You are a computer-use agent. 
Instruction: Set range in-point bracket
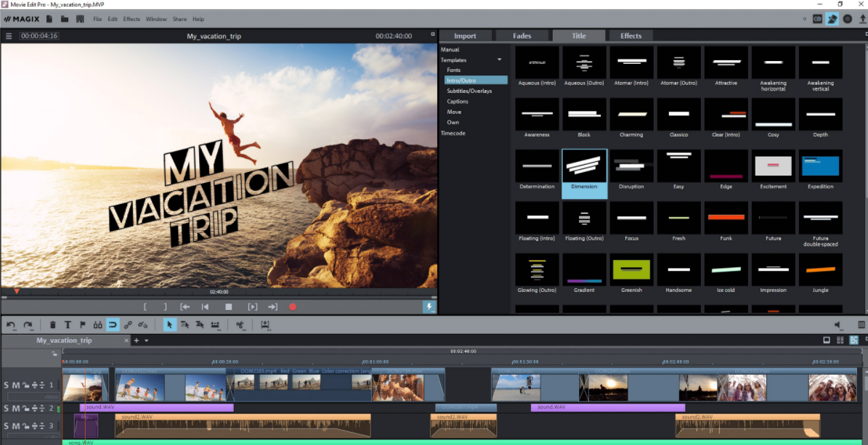(x=145, y=306)
